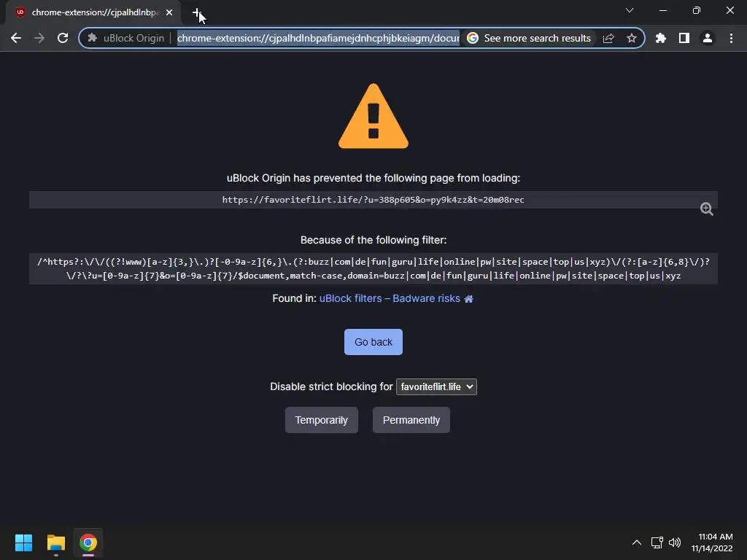Image resolution: width=747 pixels, height=560 pixels.
Task: Click the magnifier icon to expand the blocked URL
Action: (x=706, y=209)
